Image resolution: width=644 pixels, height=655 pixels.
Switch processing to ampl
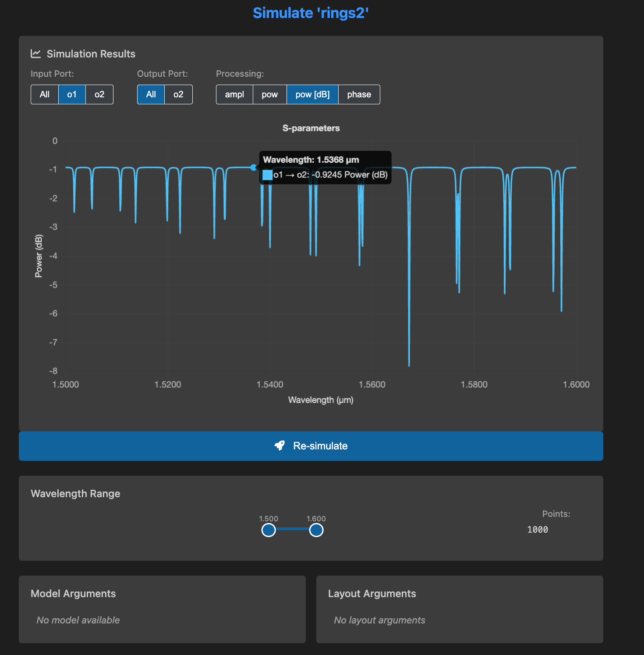coord(234,94)
